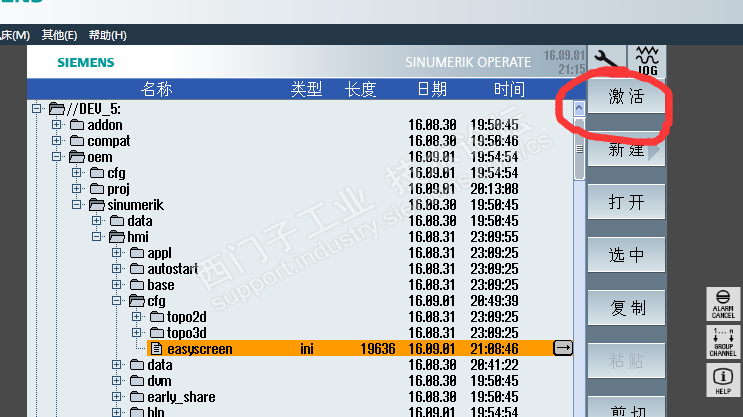
Task: Expand the autostart folder node
Action: click(117, 269)
